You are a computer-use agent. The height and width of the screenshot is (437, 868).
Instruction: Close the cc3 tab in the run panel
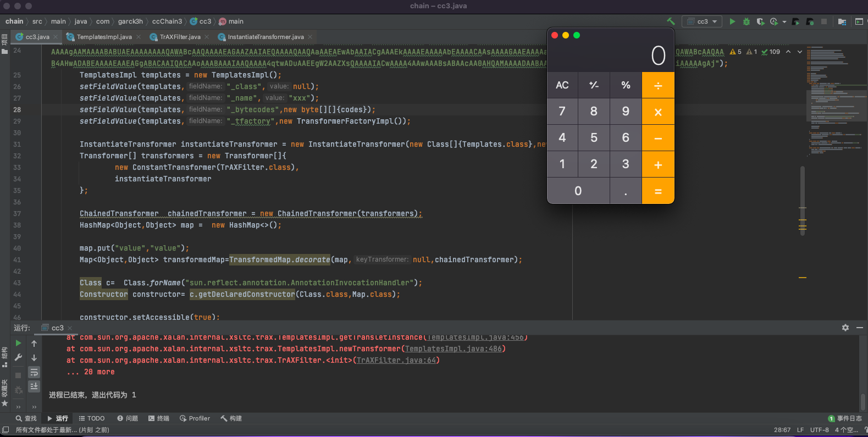click(x=70, y=328)
